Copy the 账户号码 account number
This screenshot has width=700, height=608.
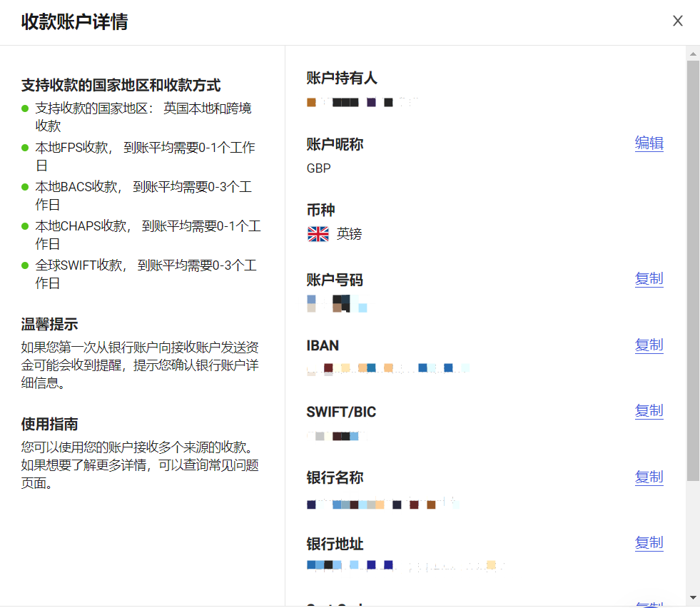pyautogui.click(x=648, y=279)
